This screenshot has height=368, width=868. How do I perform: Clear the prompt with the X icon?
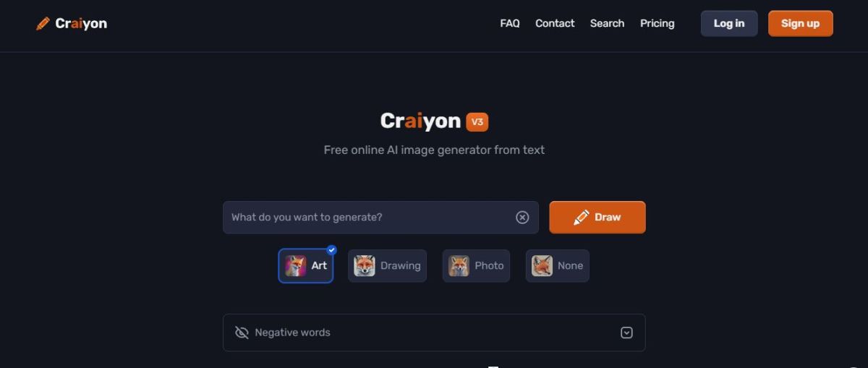522,218
